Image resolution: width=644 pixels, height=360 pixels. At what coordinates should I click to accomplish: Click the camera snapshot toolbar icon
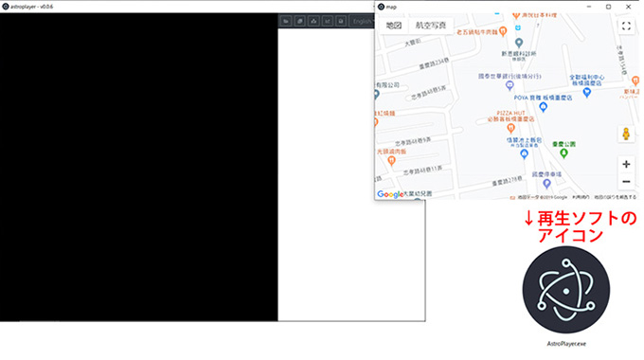pos(341,21)
